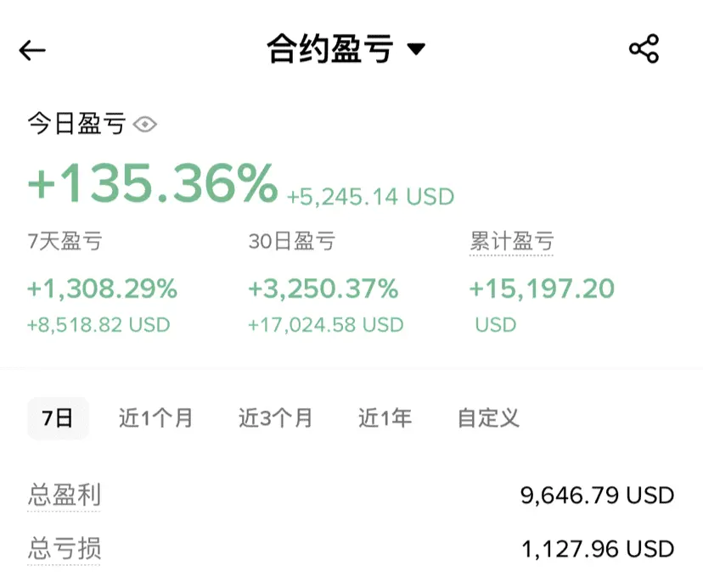The image size is (703, 588).
Task: Toggle the eye icon beside 今日盈亏
Action: coord(146,125)
